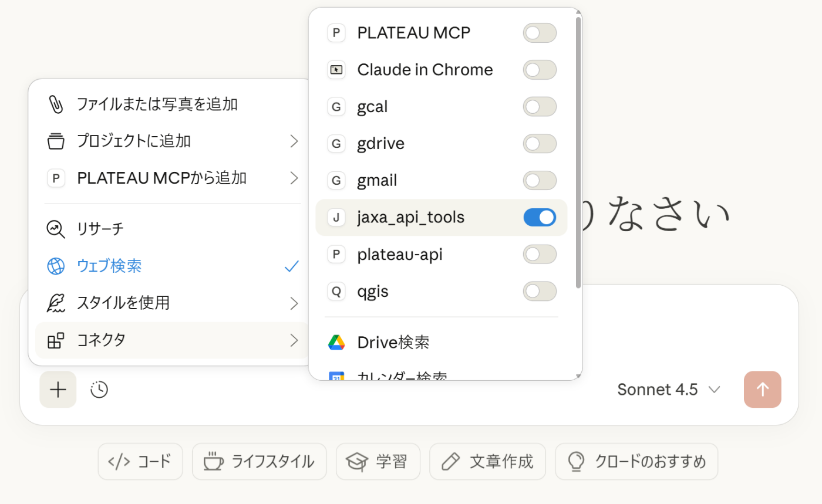Click the スタイルを使用 label

click(x=123, y=303)
